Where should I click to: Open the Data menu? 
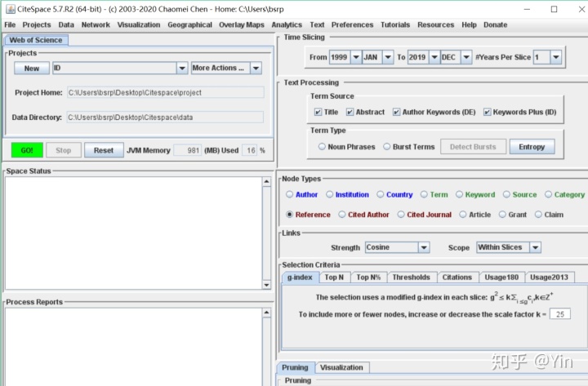(x=66, y=24)
